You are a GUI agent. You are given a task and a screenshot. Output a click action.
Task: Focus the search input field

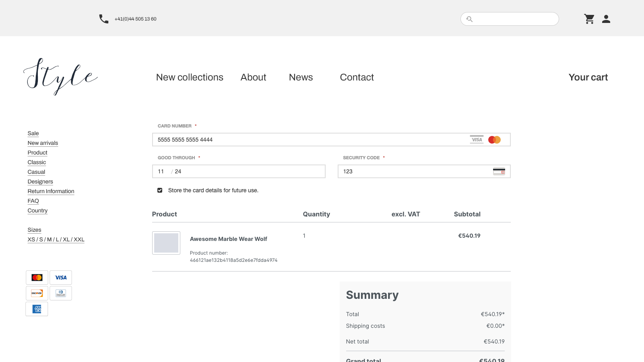(510, 19)
